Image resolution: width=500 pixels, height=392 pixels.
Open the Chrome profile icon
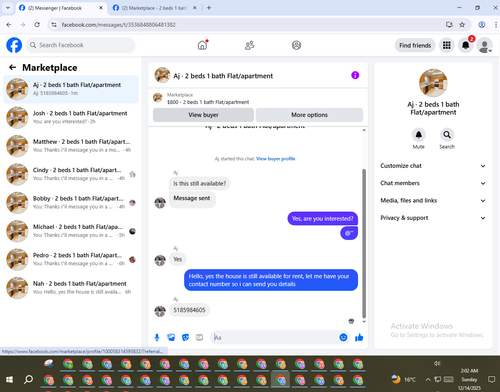(x=482, y=25)
